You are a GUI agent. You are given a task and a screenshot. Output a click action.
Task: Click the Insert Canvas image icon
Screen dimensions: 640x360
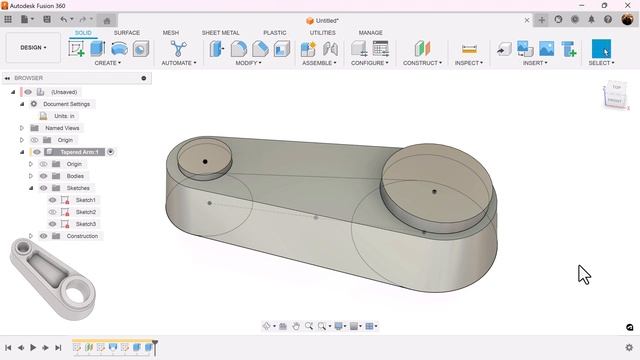click(547, 49)
